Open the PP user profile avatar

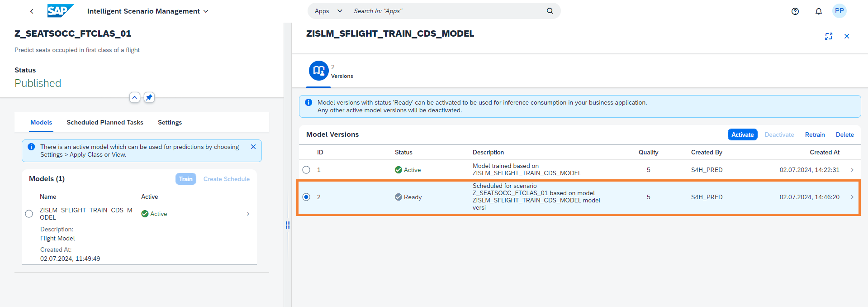839,11
